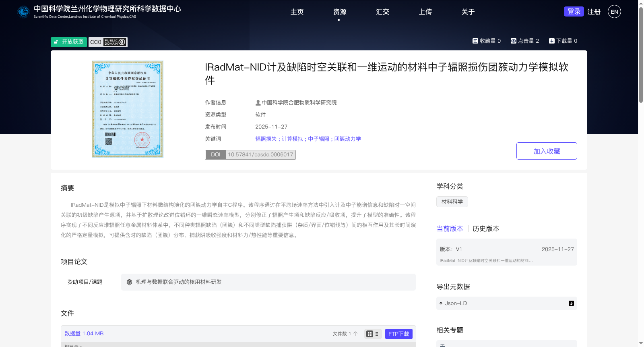The width and height of the screenshot is (644, 347).
Task: Open the 汇交 menu item
Action: coord(382,12)
